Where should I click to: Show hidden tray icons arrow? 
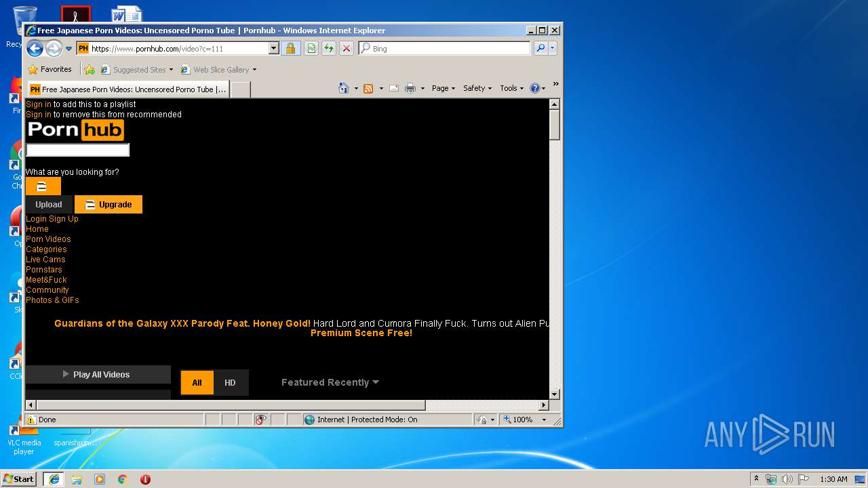point(756,479)
